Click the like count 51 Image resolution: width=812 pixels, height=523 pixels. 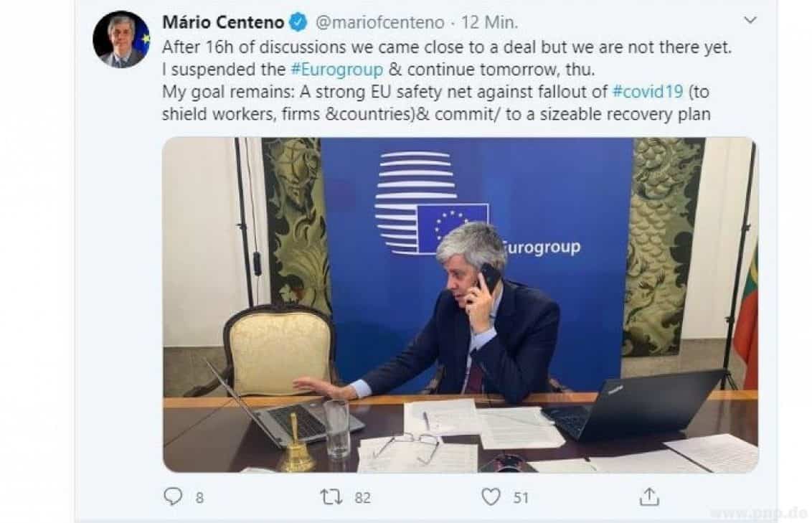pos(521,498)
